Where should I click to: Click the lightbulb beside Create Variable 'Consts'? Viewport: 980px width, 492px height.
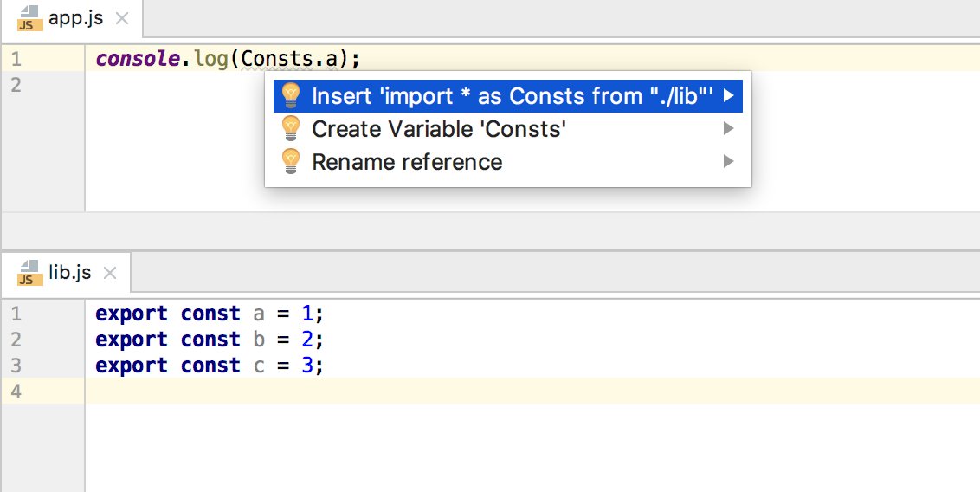291,129
